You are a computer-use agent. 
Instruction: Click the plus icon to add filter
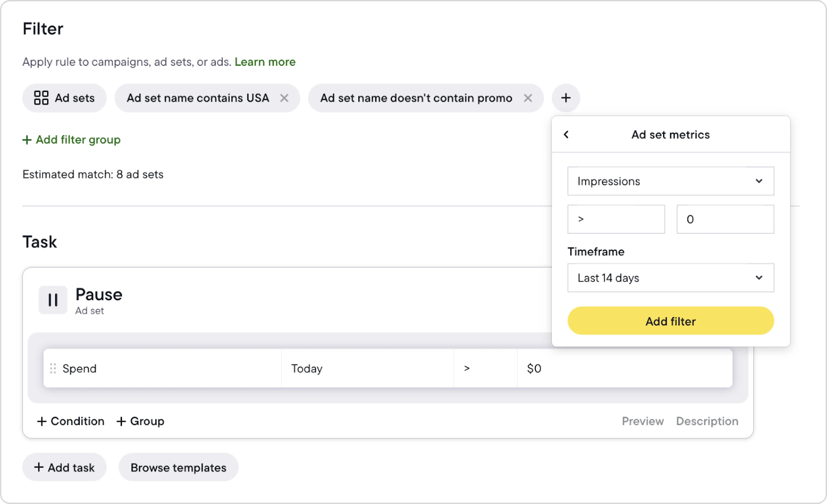(565, 98)
